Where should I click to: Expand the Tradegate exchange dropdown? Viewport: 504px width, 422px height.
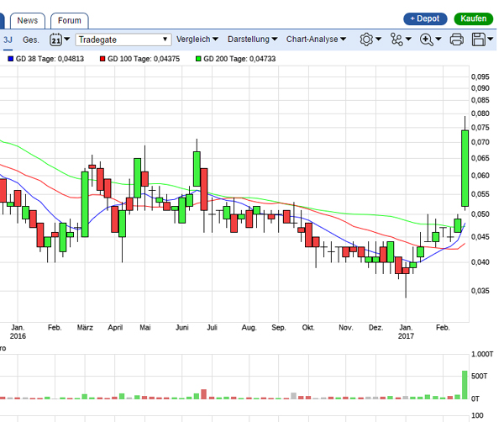[123, 40]
